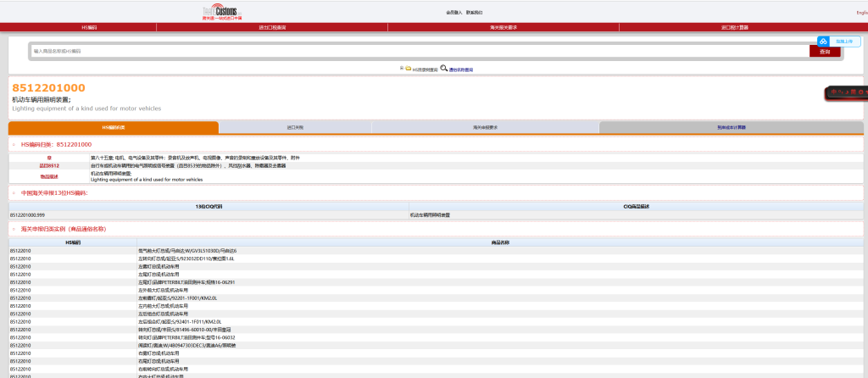Follow the 通俗名称查询 link

point(461,69)
